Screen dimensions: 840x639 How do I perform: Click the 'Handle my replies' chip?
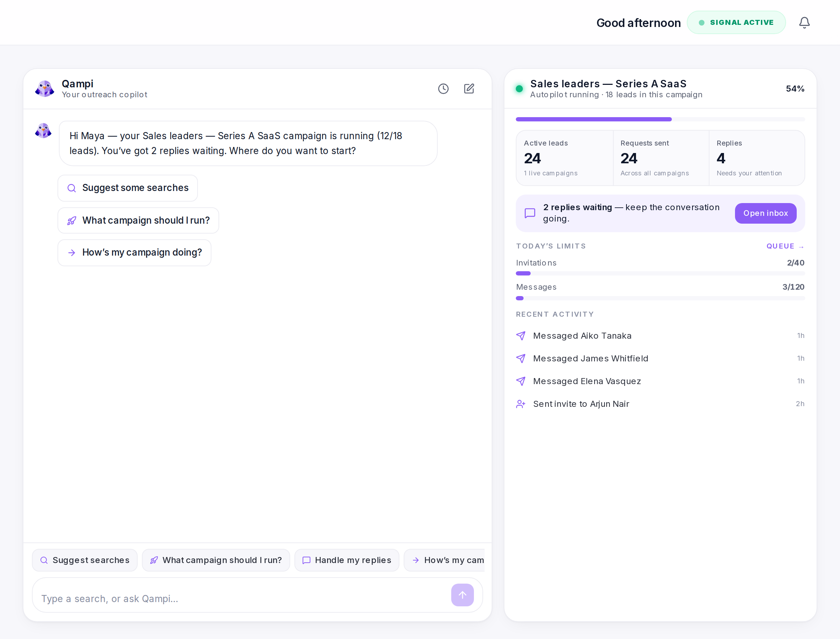[347, 560]
